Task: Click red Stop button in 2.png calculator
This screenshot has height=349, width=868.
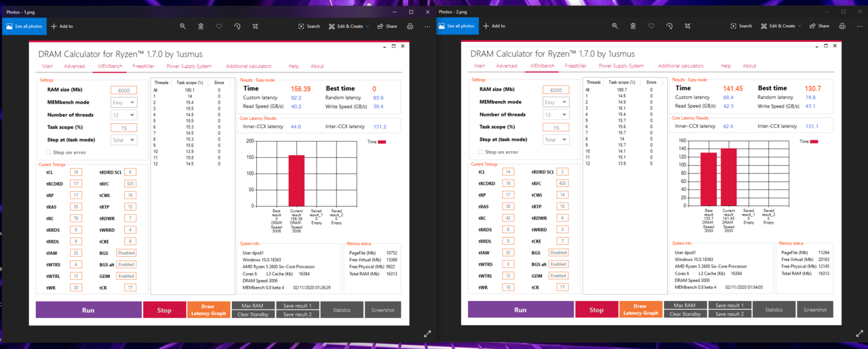Action: pyautogui.click(x=596, y=310)
